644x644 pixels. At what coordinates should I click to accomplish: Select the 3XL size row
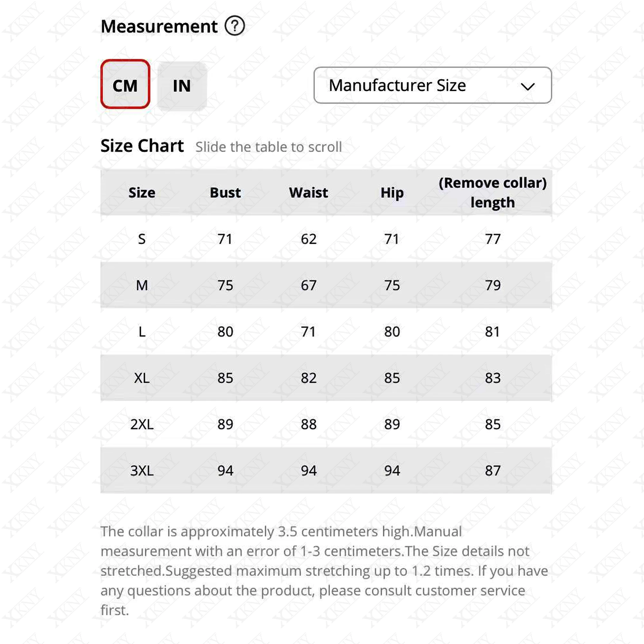[326, 471]
